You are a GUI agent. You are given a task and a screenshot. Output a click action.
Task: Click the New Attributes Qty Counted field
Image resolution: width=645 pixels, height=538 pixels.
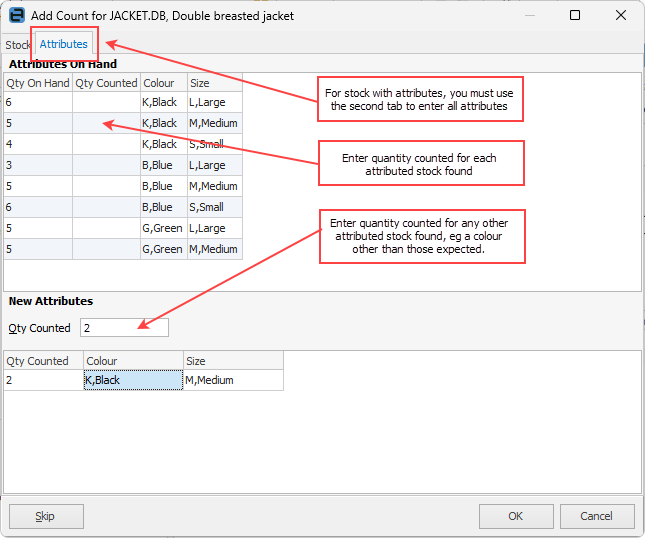coord(124,328)
